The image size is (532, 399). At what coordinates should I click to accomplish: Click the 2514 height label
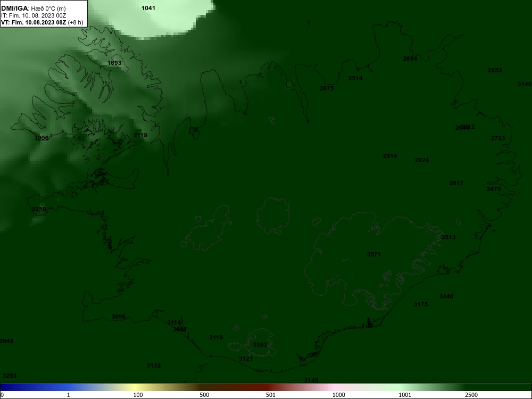pyautogui.click(x=355, y=78)
